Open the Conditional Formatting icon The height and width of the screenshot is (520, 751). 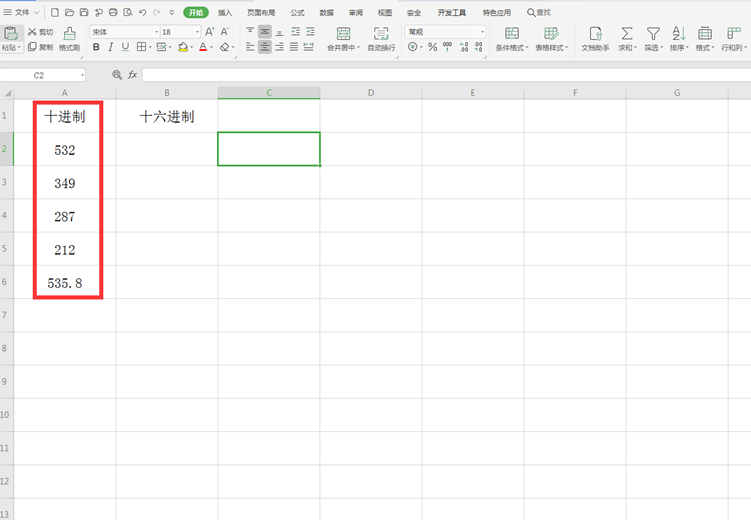click(512, 33)
